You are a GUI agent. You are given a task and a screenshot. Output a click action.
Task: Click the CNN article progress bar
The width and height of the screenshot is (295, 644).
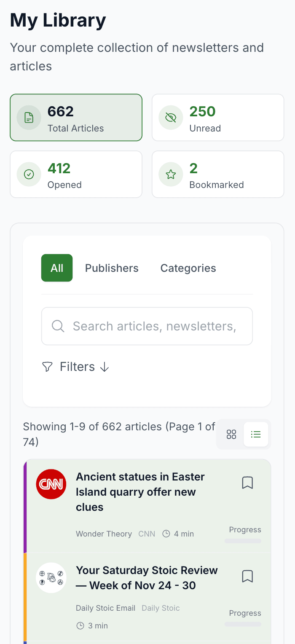(x=243, y=541)
